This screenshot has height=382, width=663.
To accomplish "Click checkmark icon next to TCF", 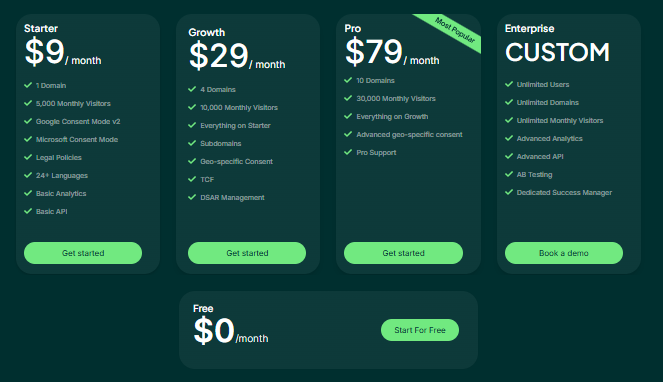I will click(x=192, y=179).
